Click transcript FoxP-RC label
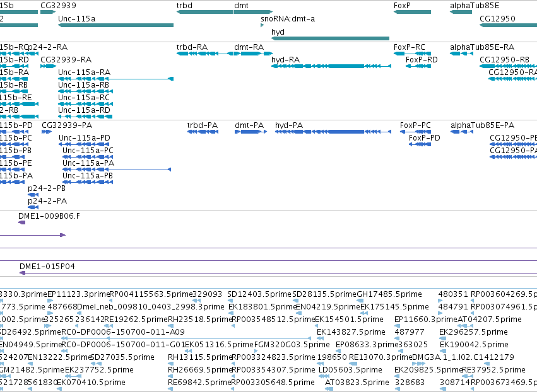The width and height of the screenshot is (537, 392). 410,47
